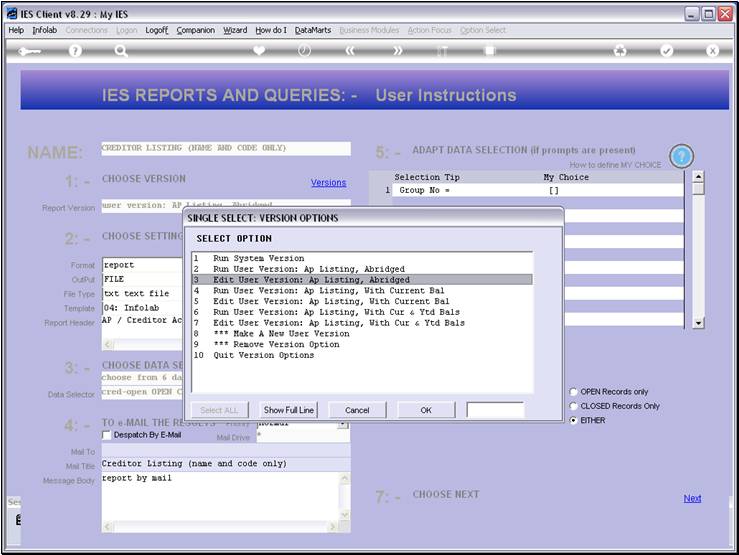Click the Select ALL button
Image resolution: width=739 pixels, height=555 pixels.
219,410
